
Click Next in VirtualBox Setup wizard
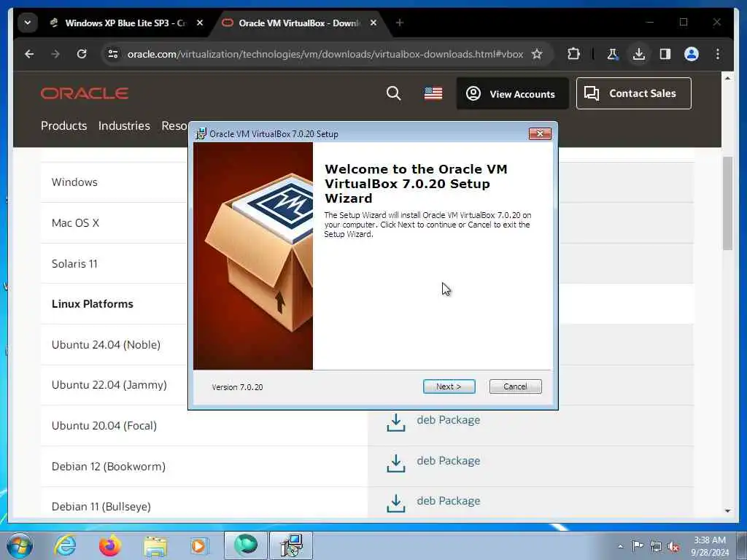tap(449, 386)
